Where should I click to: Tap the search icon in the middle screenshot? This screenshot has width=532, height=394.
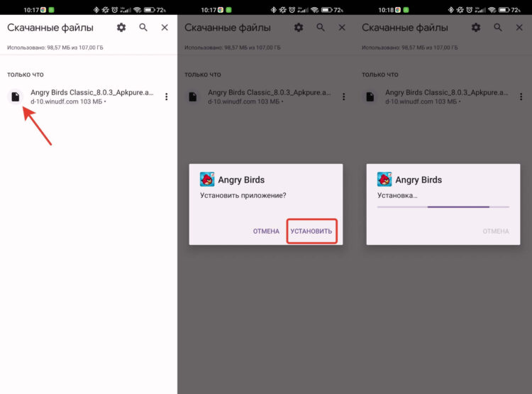(x=321, y=27)
